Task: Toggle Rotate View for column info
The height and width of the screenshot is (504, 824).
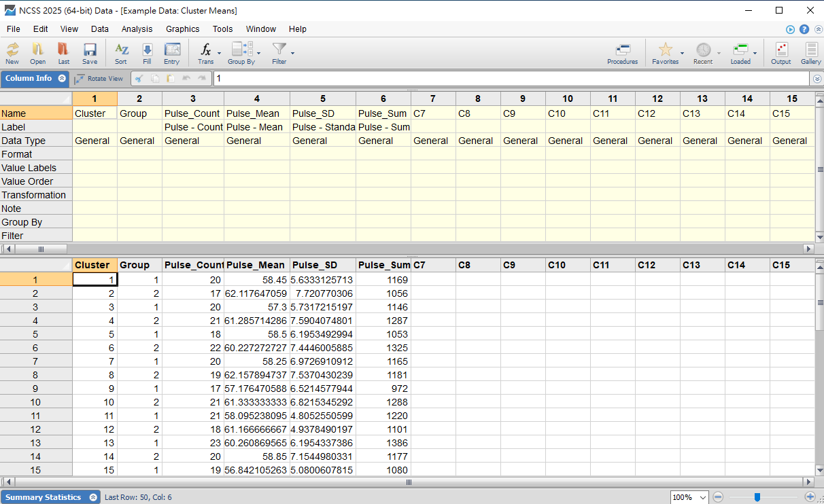Action: (99, 79)
